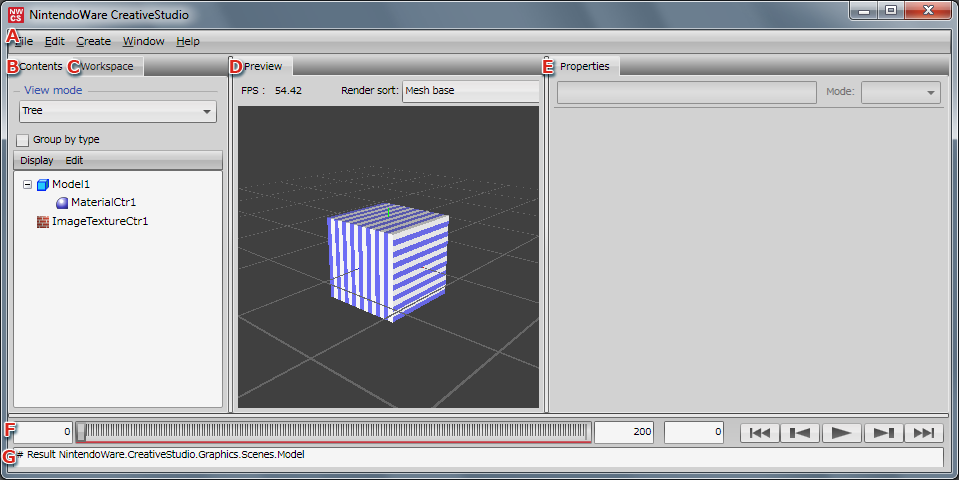Screen dimensions: 959x480
Task: Open the Mode dropdown in Properties
Action: (x=901, y=92)
